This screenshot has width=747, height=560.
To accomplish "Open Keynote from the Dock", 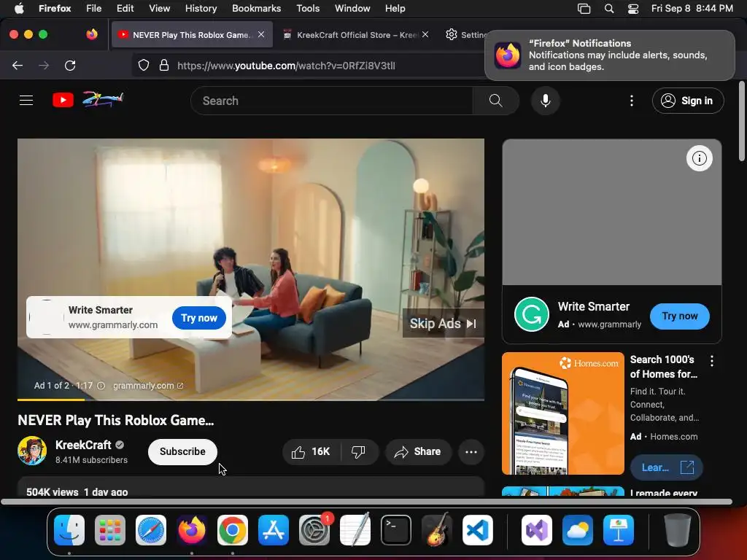I will (x=619, y=530).
